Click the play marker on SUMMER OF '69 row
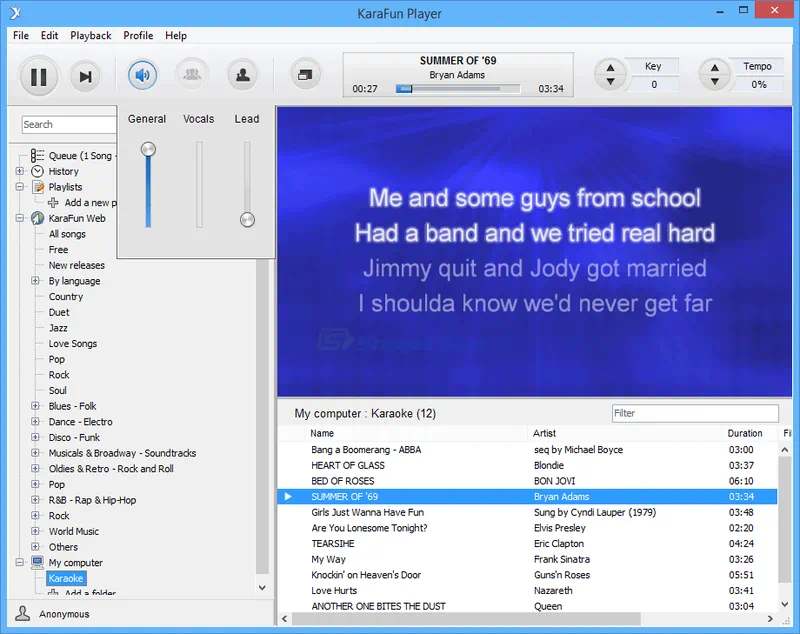 click(x=288, y=496)
